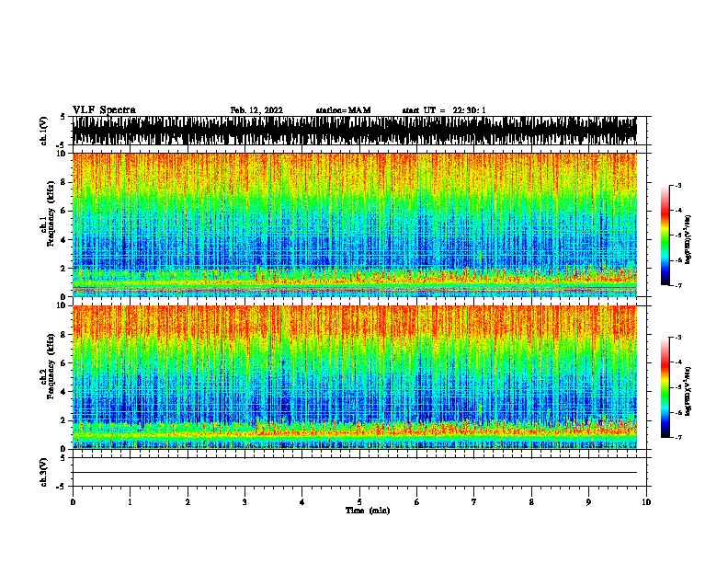Click the "4" kHz tick on ch.2 frequency axis
The height and width of the screenshot is (563, 728).
pyautogui.click(x=64, y=392)
